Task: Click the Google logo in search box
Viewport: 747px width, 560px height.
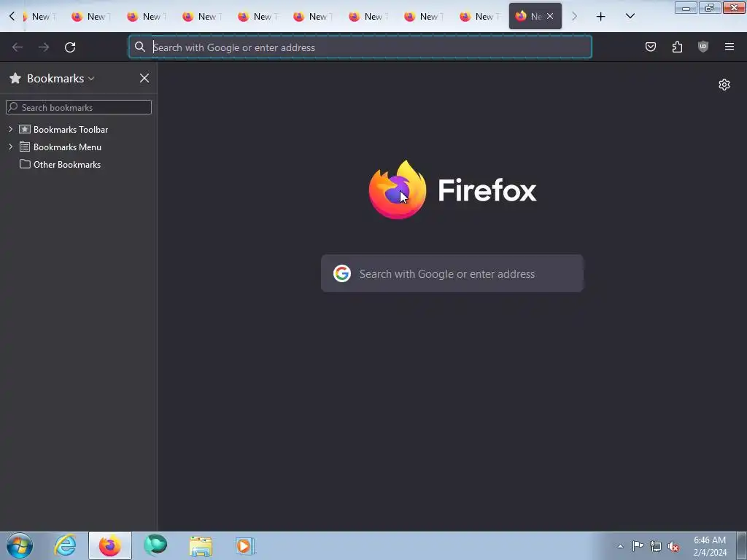Action: point(342,274)
